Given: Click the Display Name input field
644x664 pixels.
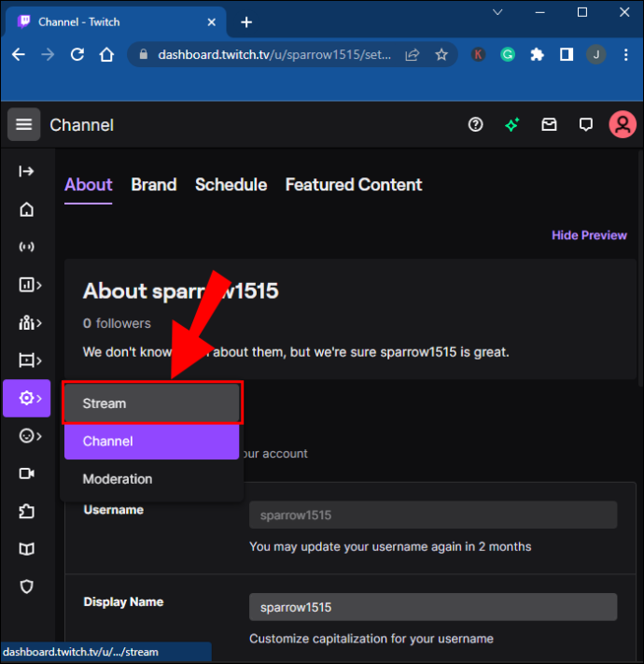Looking at the screenshot, I should click(433, 607).
